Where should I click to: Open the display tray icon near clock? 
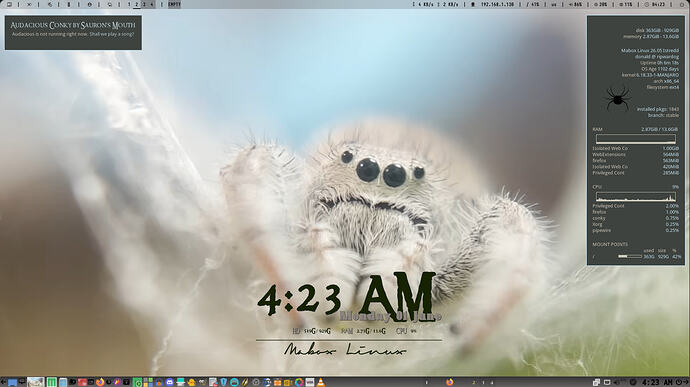607,382
